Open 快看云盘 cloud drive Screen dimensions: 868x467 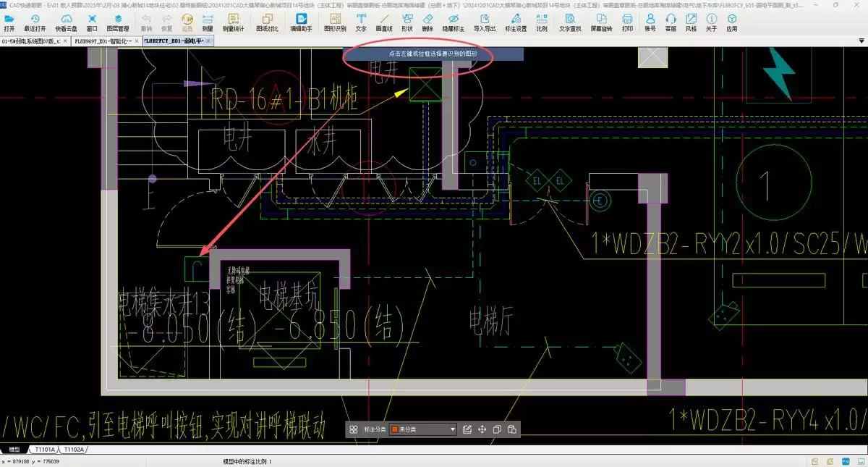67,22
